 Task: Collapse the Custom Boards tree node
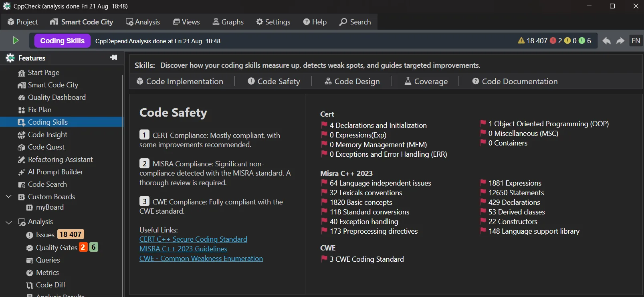pos(9,196)
